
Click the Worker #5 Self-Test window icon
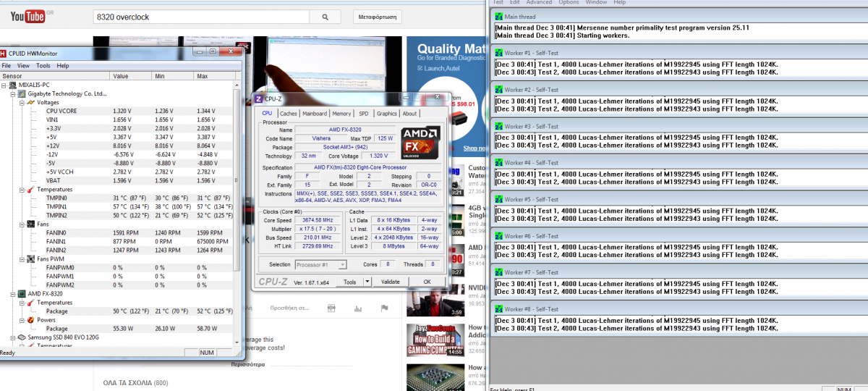[x=498, y=199]
